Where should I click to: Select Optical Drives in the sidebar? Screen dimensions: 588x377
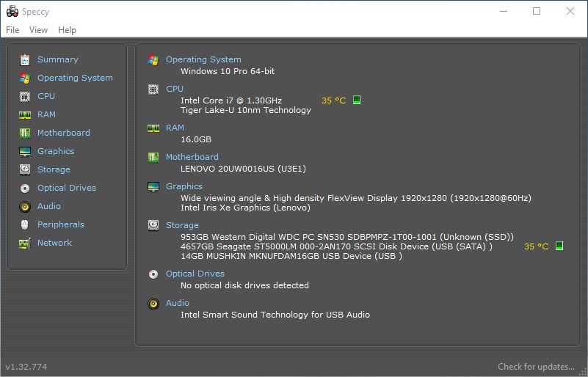(x=67, y=188)
